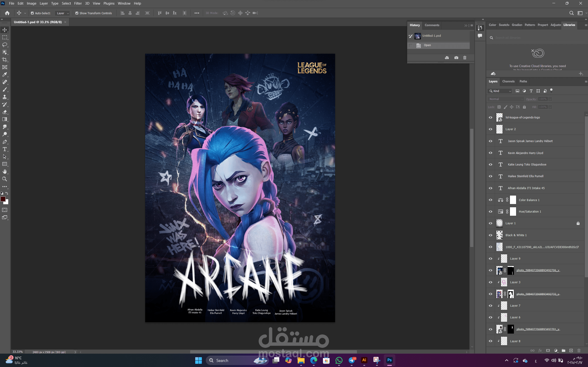Select the Crop tool
Viewport: 588px width, 367px height.
tap(5, 60)
